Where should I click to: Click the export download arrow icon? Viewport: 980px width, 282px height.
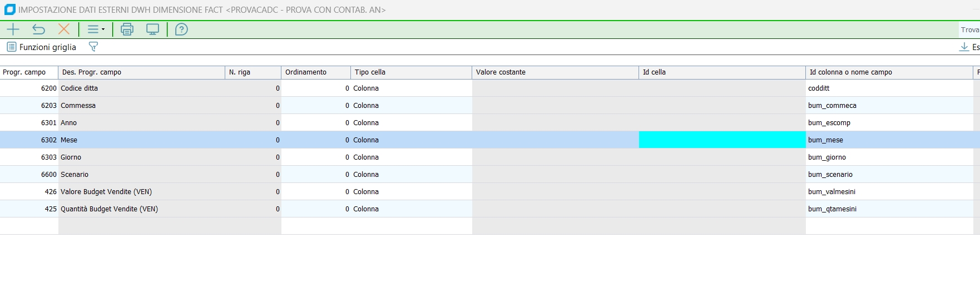pyautogui.click(x=964, y=47)
